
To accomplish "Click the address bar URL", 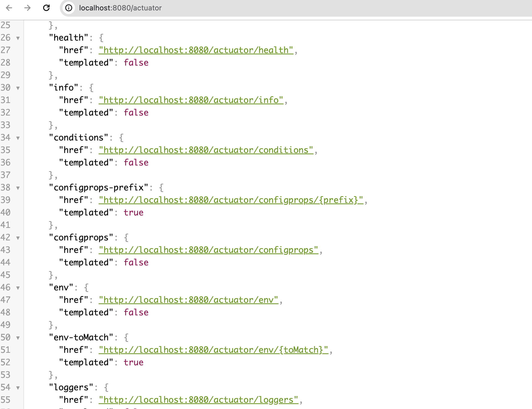I will tap(120, 8).
